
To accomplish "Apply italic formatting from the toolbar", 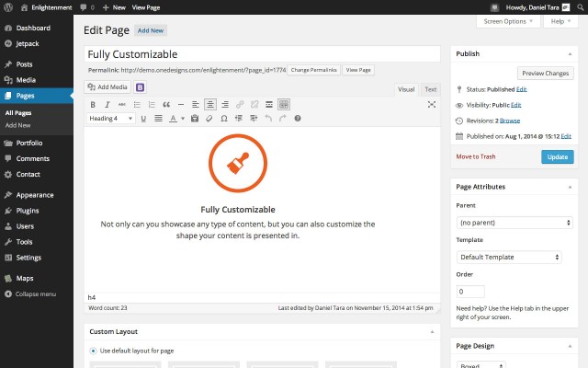I will click(x=107, y=104).
